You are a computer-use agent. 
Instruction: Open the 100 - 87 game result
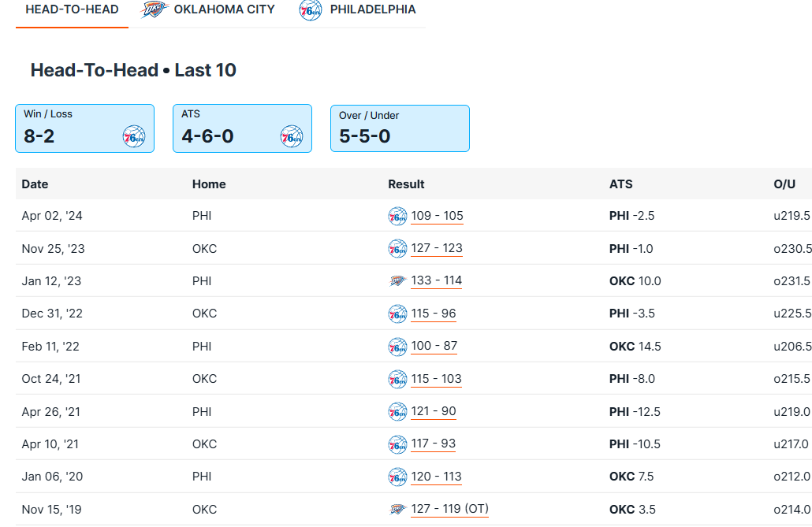[434, 346]
